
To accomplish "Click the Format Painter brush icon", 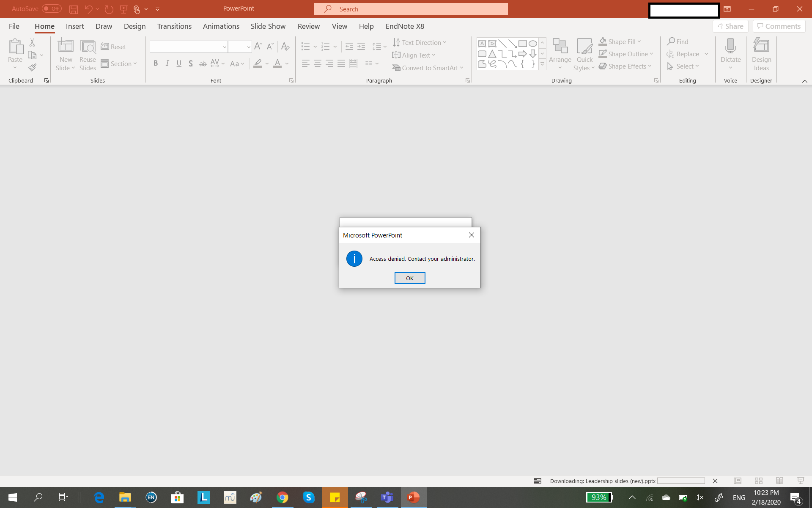I will coord(32,67).
